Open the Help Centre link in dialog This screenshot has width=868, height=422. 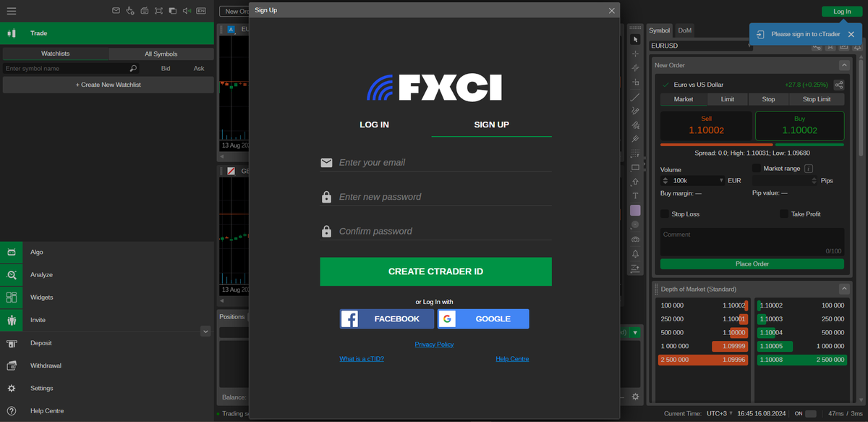[x=512, y=358]
